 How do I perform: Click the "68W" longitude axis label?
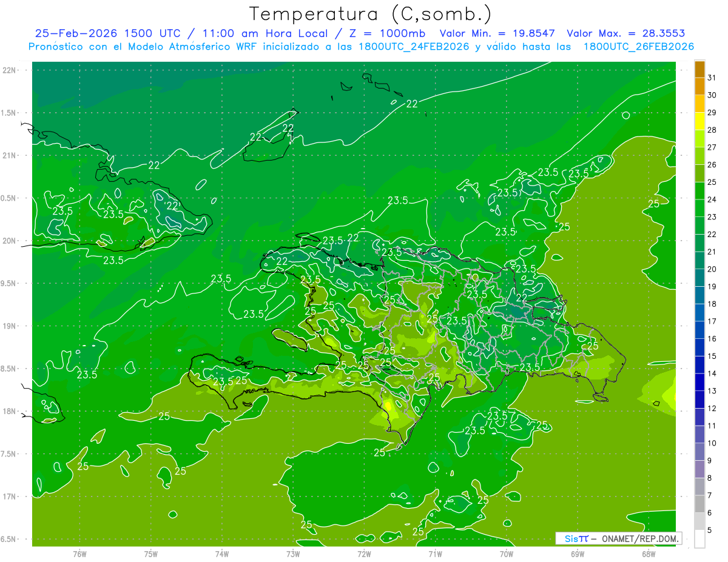click(649, 554)
